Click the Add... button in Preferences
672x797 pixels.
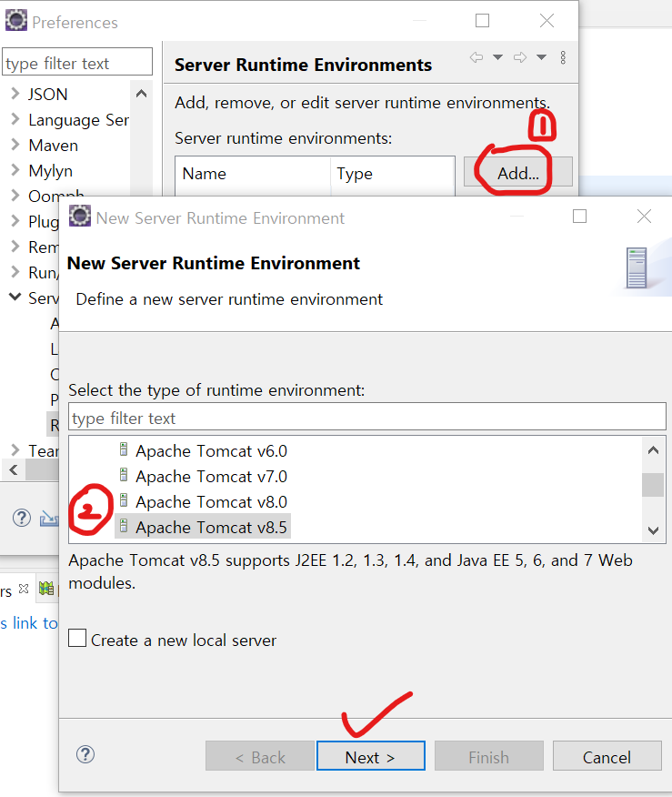tap(518, 172)
